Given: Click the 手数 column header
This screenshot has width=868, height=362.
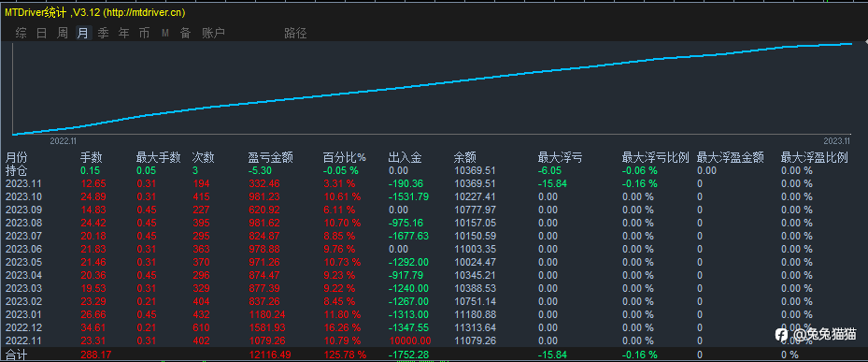Looking at the screenshot, I should coord(92,158).
